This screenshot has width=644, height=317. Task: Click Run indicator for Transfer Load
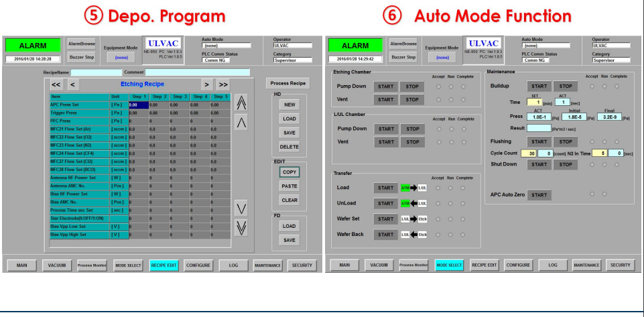point(448,188)
